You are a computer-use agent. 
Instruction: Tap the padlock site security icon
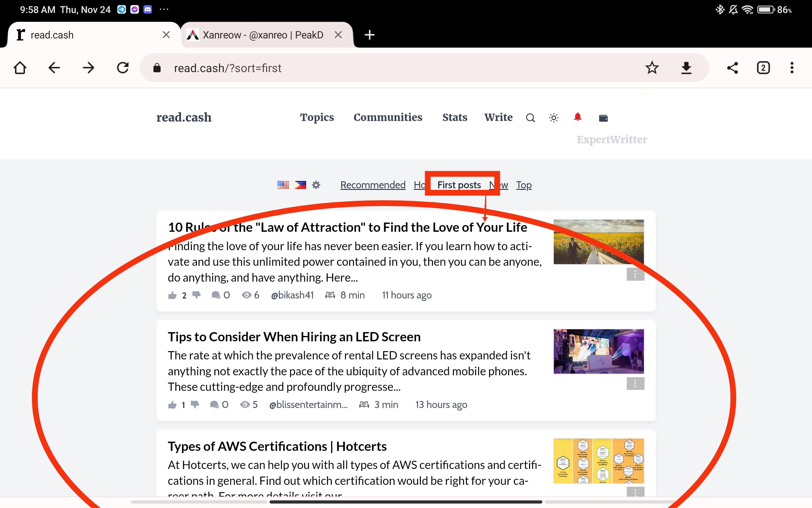(157, 68)
